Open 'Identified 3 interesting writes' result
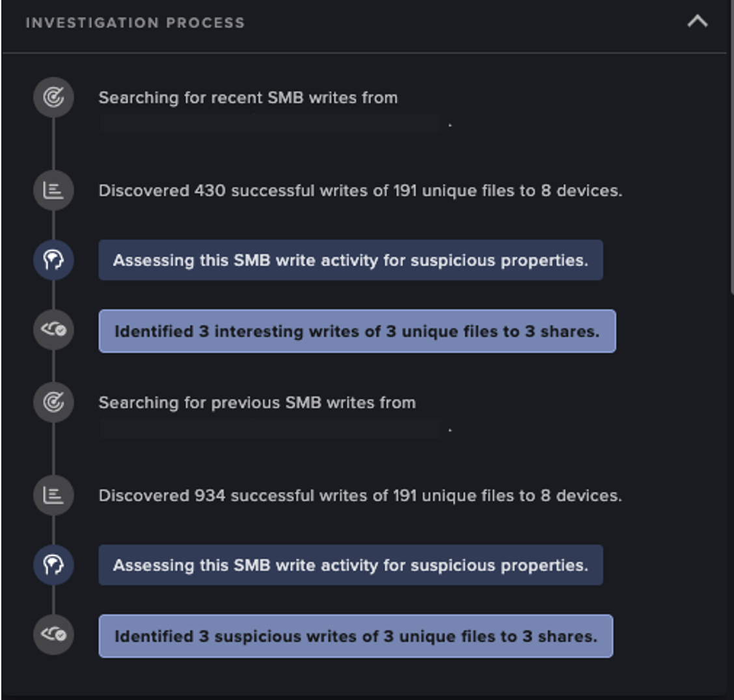 tap(357, 331)
